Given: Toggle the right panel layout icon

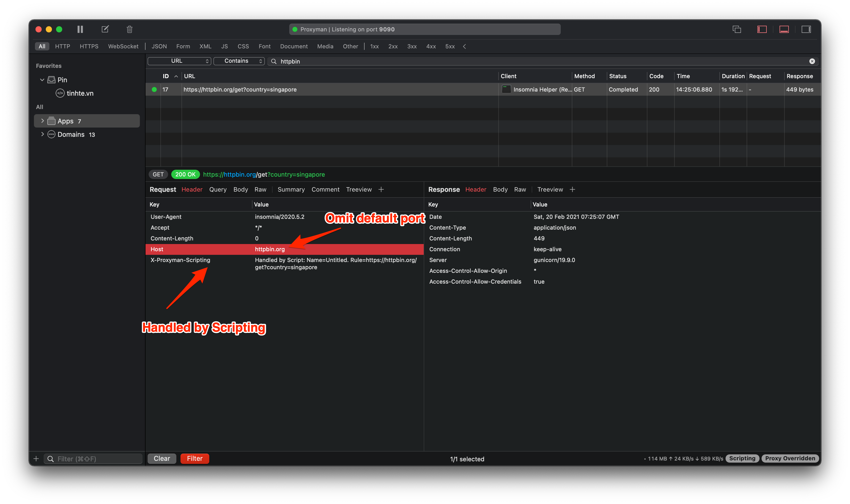Looking at the screenshot, I should click(806, 29).
